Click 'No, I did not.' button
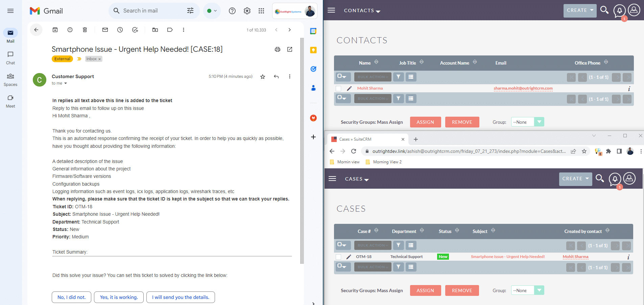This screenshot has height=305, width=644. tap(71, 297)
